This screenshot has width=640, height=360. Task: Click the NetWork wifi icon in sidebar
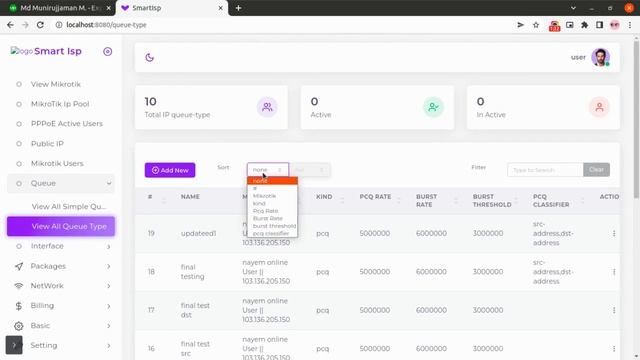[x=19, y=286]
